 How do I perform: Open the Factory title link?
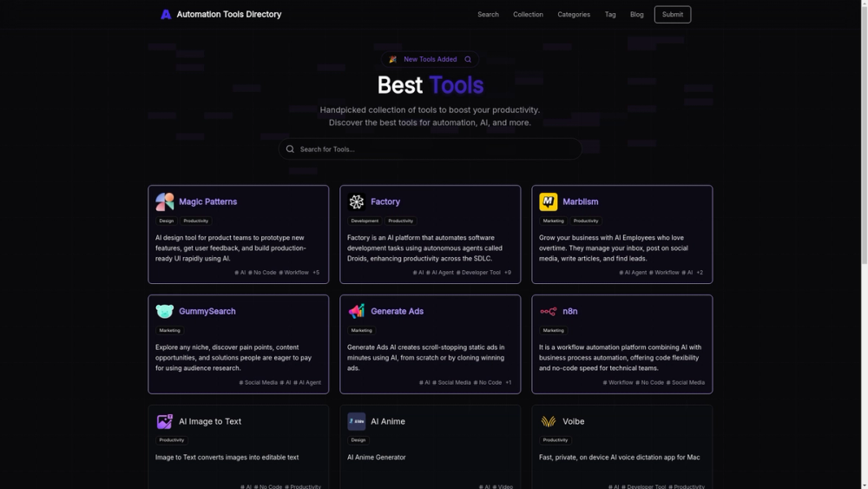(385, 202)
